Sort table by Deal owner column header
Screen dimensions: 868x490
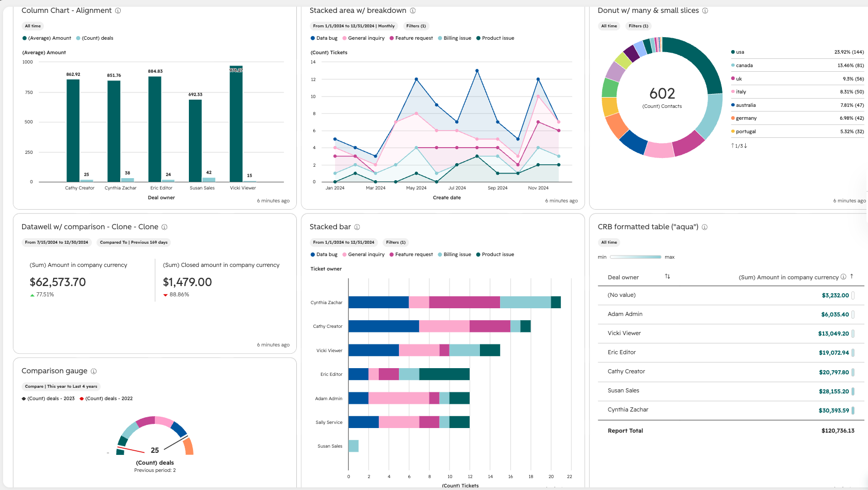coord(623,277)
